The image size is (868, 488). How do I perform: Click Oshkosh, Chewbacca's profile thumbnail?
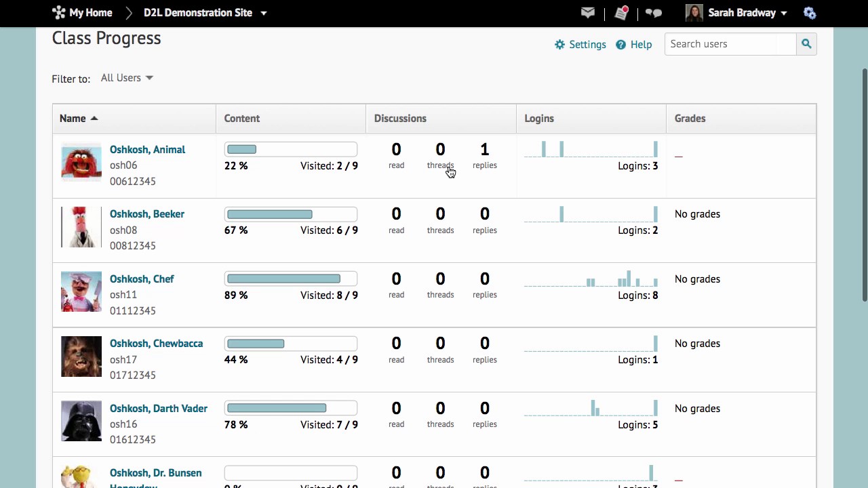click(81, 357)
